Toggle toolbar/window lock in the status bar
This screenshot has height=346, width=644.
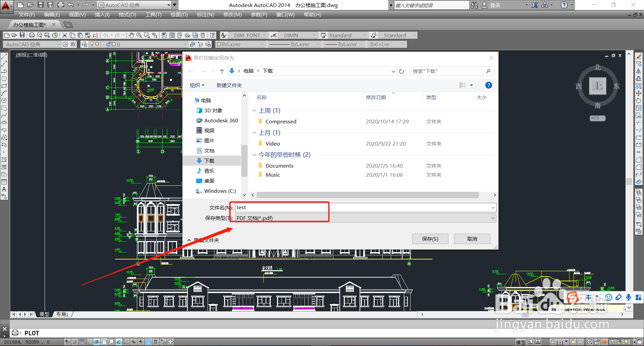coord(597,342)
